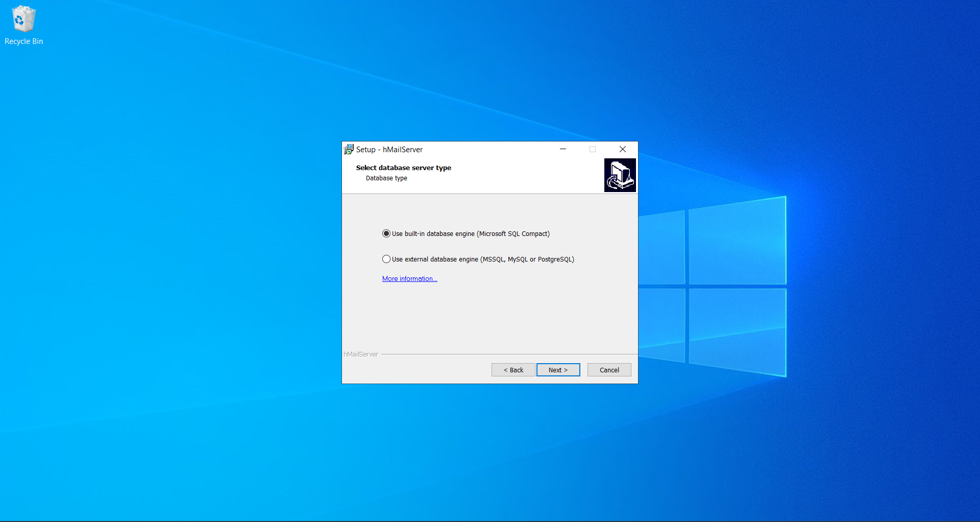980x522 pixels.
Task: Open the Recycle Bin desktop icon
Action: [x=23, y=19]
